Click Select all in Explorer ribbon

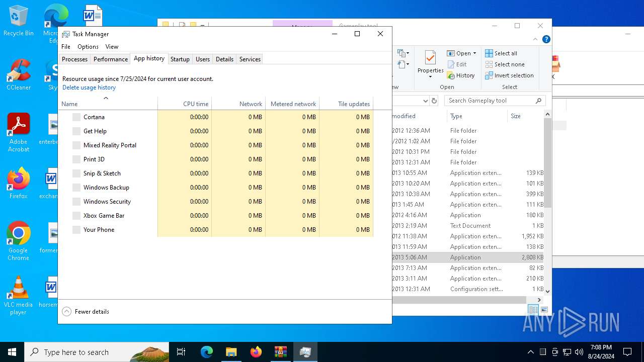point(501,53)
